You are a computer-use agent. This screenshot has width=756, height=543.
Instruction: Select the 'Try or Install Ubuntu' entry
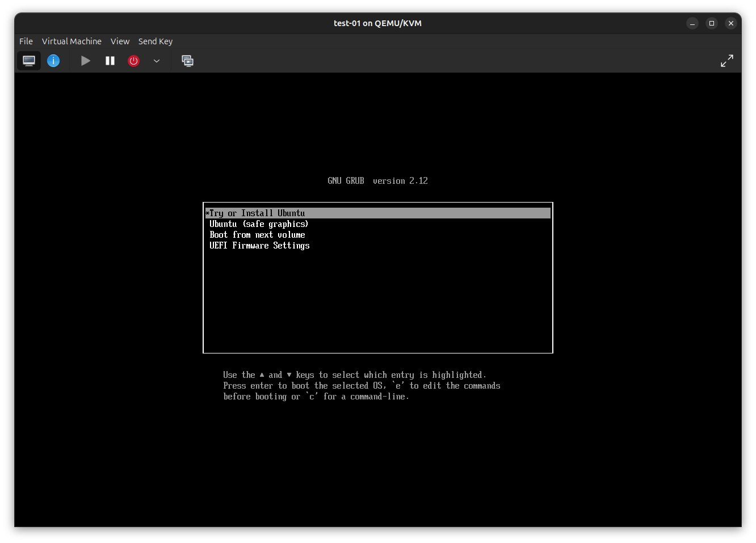pyautogui.click(x=257, y=213)
